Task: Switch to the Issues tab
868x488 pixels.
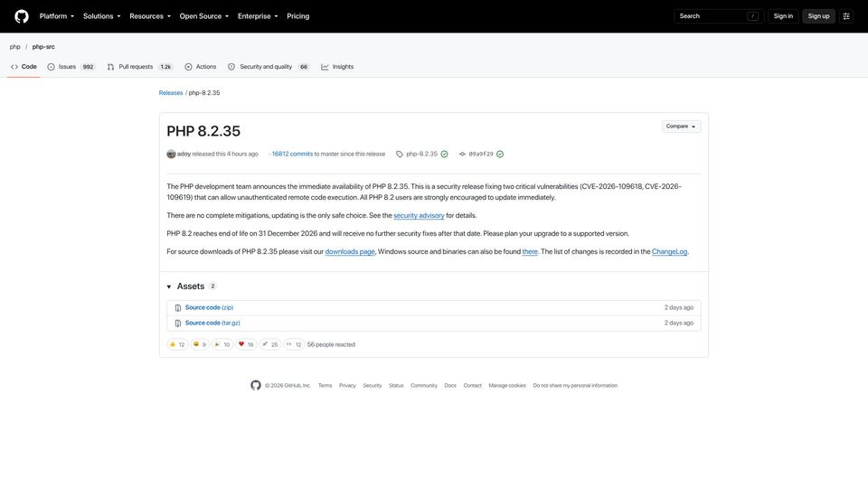Action: [x=71, y=66]
